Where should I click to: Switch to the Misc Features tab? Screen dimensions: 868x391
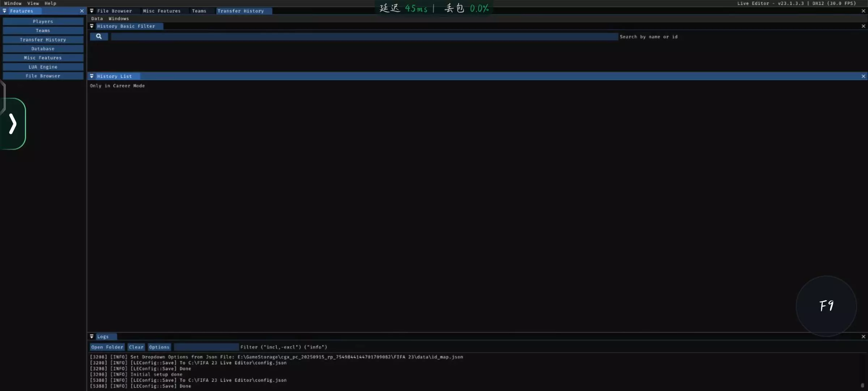161,11
